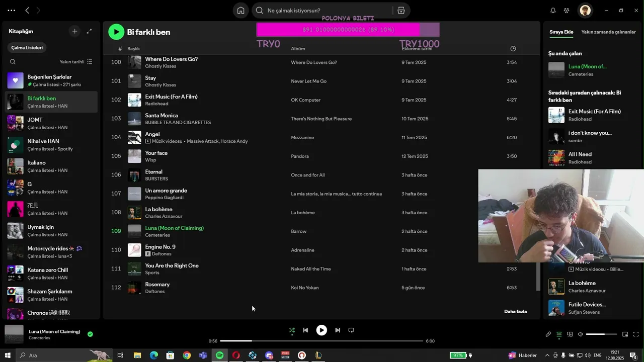
Task: Open Beğenilen Şarkılar playlist
Action: (x=51, y=80)
